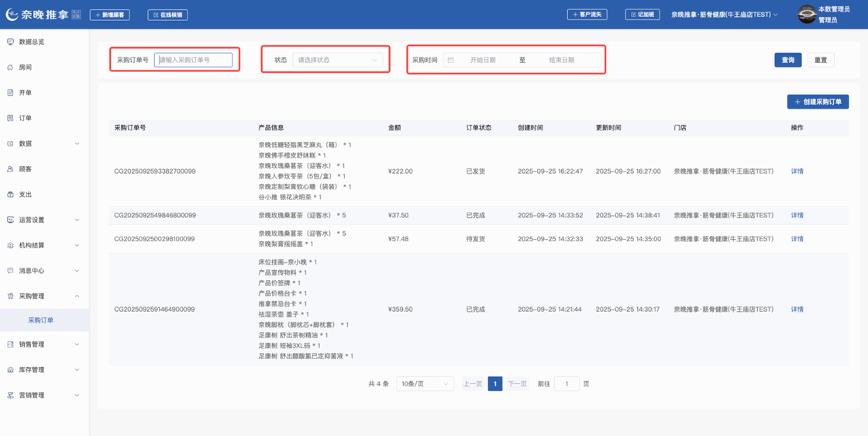Click the 下一页 pagination button
Image resolution: width=868 pixels, height=436 pixels.
(517, 384)
